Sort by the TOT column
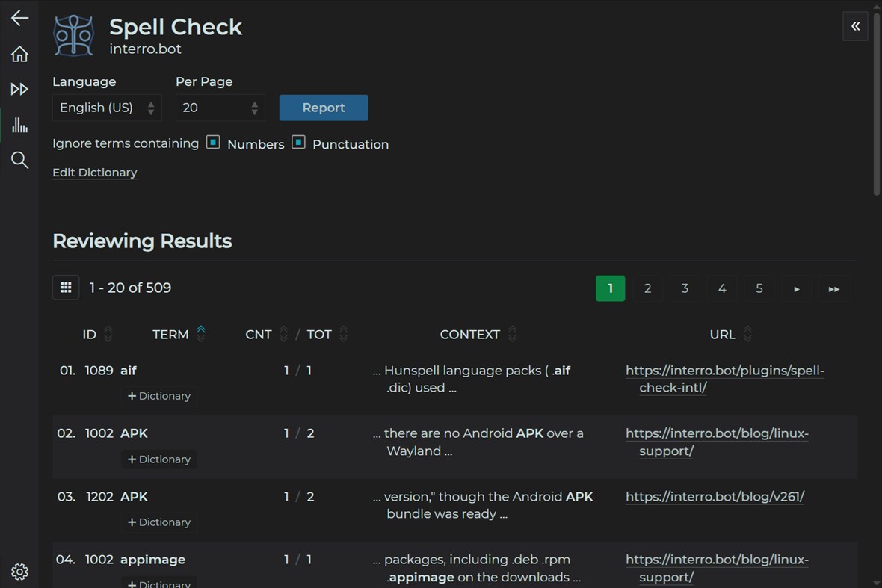882x588 pixels. [x=343, y=334]
